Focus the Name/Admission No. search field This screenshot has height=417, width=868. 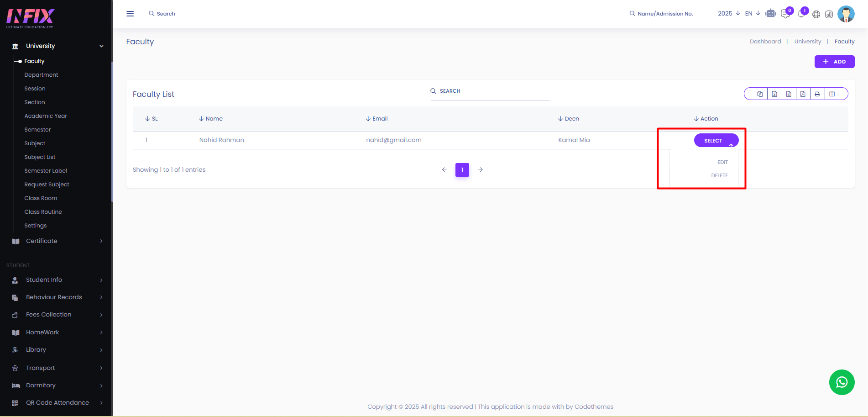point(665,14)
